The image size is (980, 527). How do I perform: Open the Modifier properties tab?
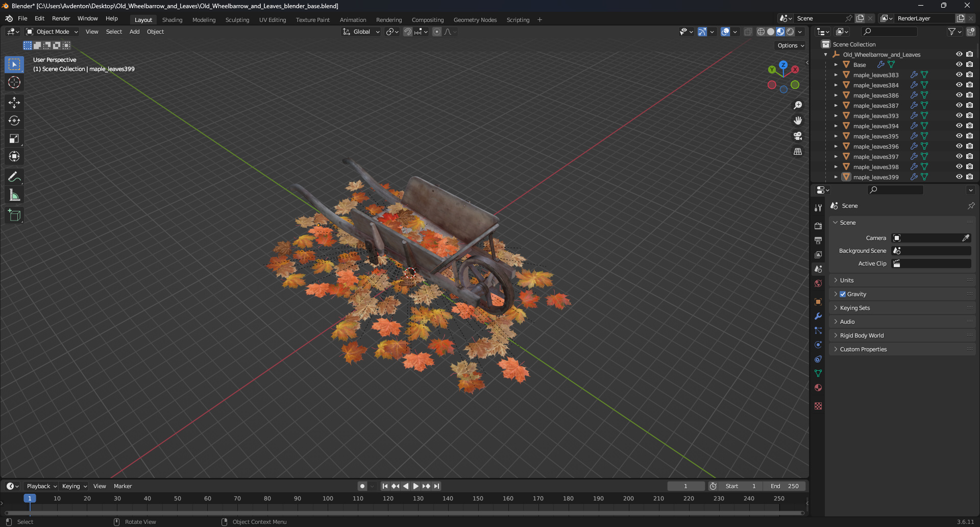click(818, 316)
